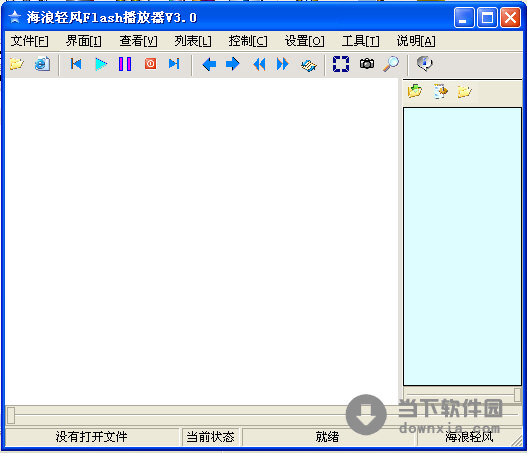Open the 文件[F] menu
527x453 pixels.
[x=30, y=41]
